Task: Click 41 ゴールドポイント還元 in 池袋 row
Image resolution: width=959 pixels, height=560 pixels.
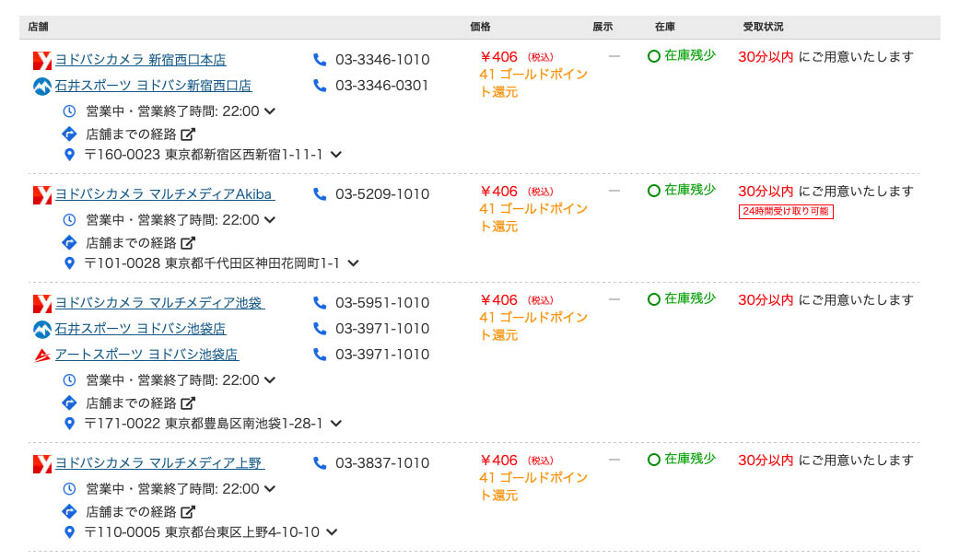Action: point(533,326)
